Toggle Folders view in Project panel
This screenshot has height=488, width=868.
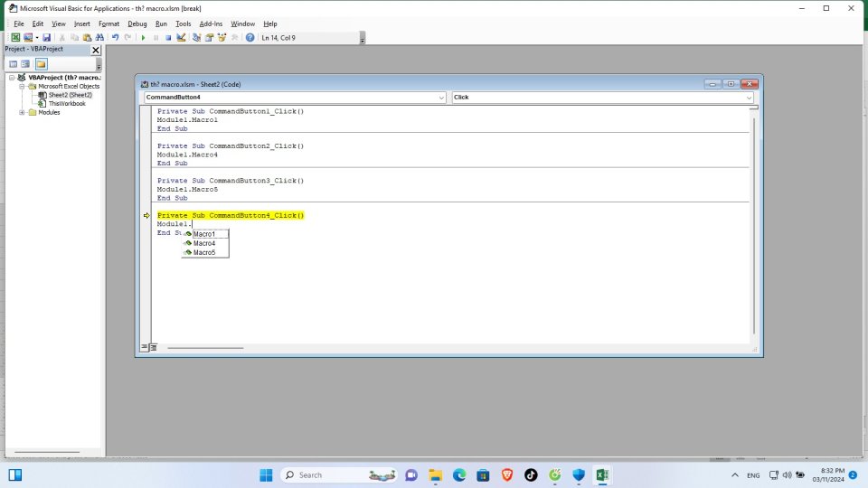(x=42, y=64)
